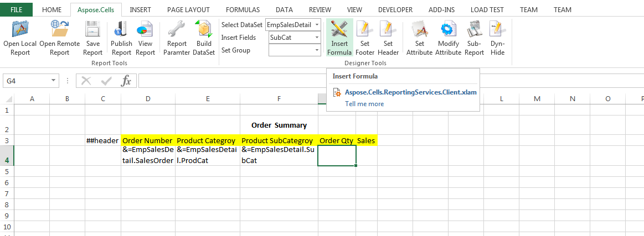Image resolution: width=644 pixels, height=236 pixels.
Task: Switch to the INSERT tab
Action: click(x=140, y=9)
